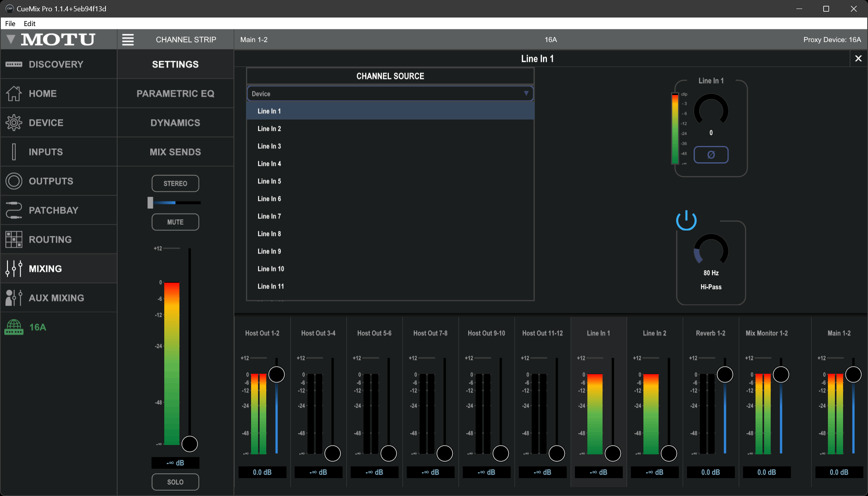This screenshot has width=868, height=496.
Task: Click the Home house icon
Action: (14, 93)
